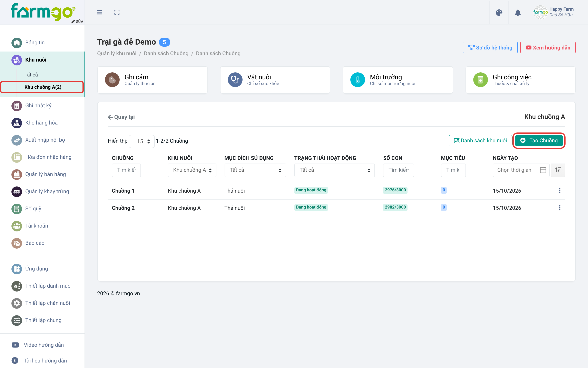588x368 pixels.
Task: Click the sort order icon button
Action: [558, 170]
